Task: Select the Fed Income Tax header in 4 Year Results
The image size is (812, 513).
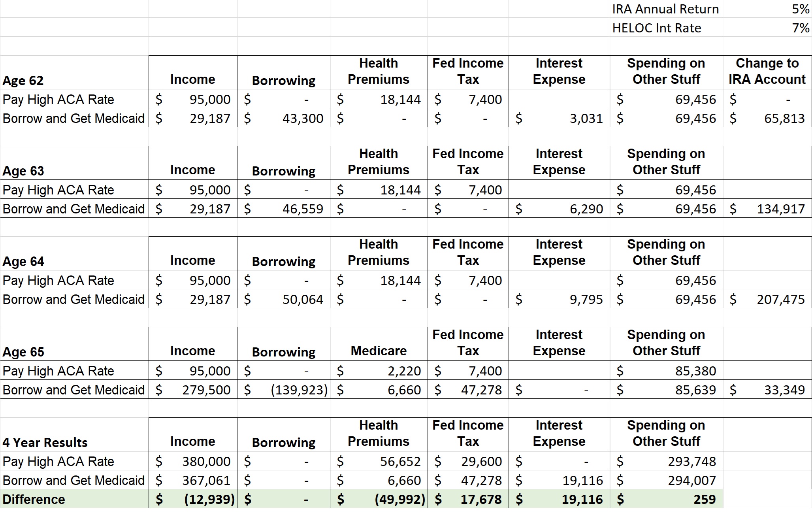Action: coord(468,433)
